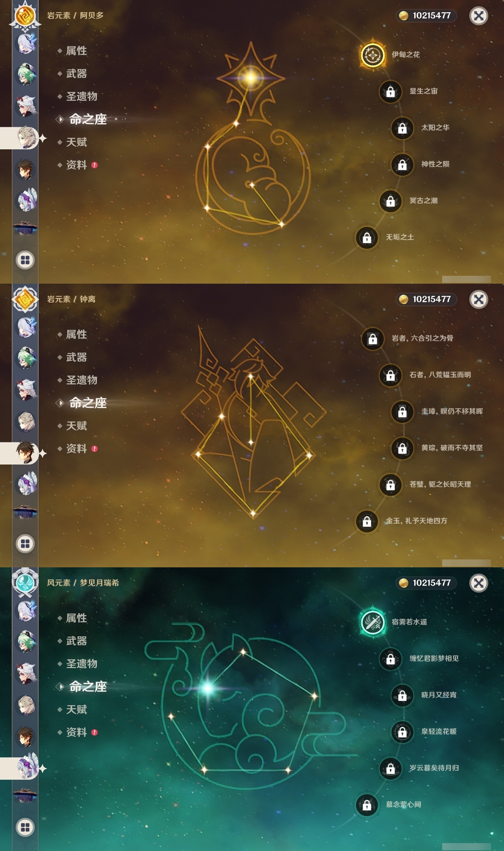Select the activated 伊甸之花 constellation icon
The image size is (504, 851).
[x=372, y=55]
